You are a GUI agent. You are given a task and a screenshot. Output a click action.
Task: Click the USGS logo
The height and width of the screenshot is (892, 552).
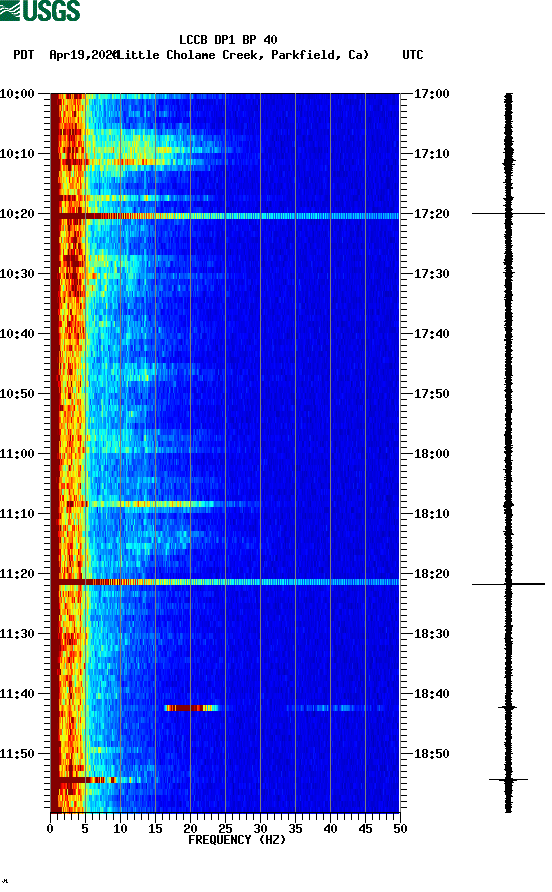point(40,10)
